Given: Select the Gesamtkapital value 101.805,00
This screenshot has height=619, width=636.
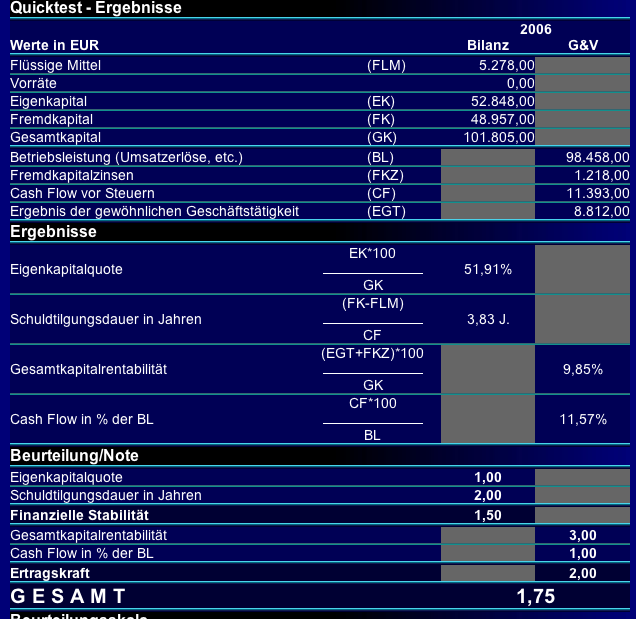Looking at the screenshot, I should click(499, 137).
